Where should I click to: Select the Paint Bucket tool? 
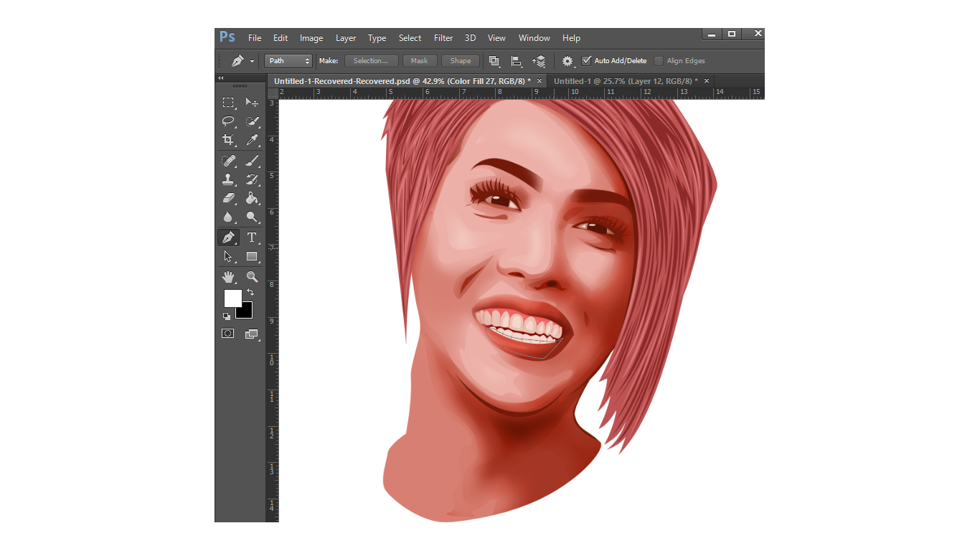tap(252, 198)
